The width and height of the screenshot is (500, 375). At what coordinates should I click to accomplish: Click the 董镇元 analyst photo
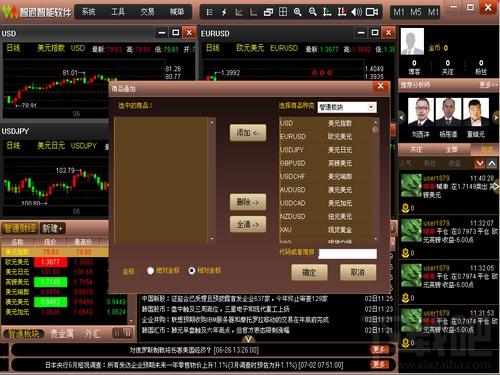tap(476, 112)
